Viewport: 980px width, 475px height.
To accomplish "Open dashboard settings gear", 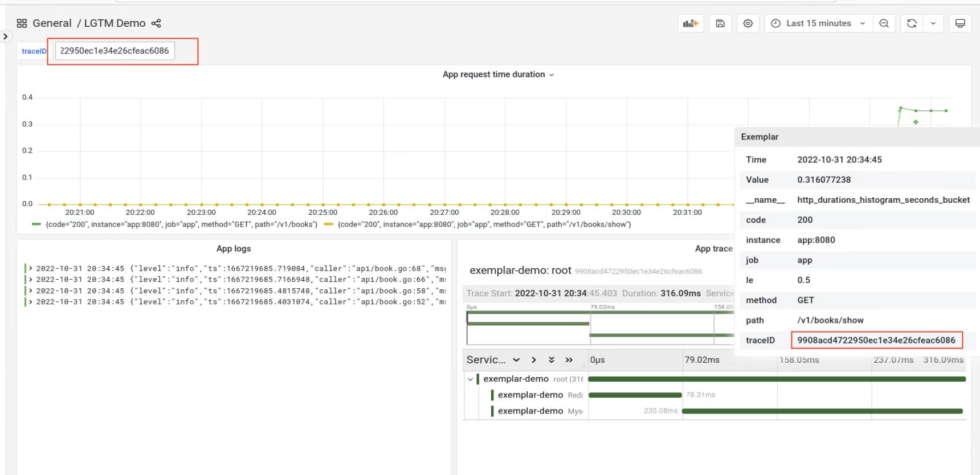I will 748,23.
